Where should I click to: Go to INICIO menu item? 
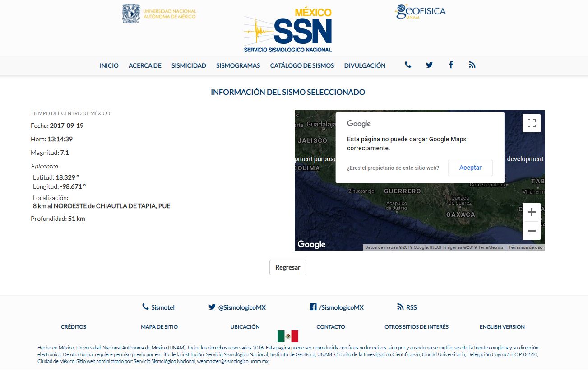coord(109,65)
